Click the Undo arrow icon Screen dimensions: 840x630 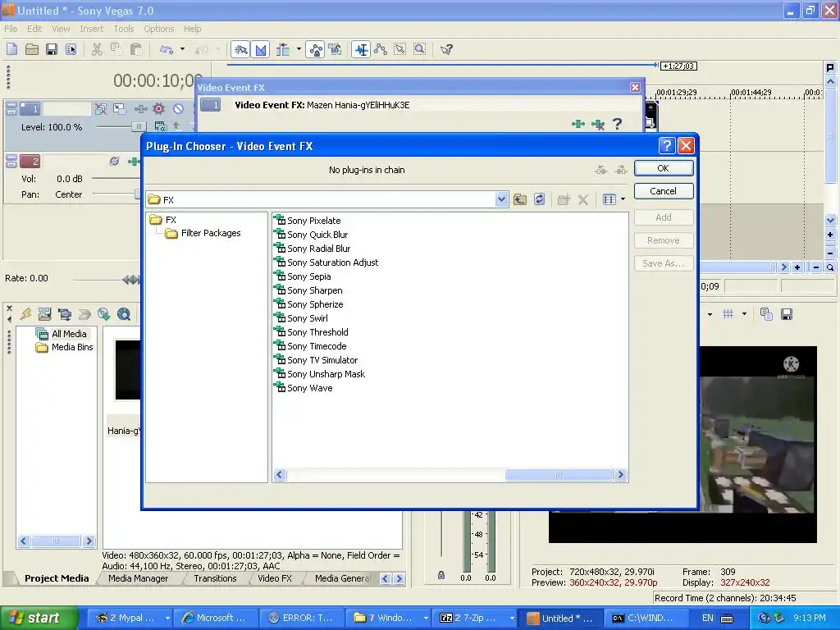(x=167, y=49)
